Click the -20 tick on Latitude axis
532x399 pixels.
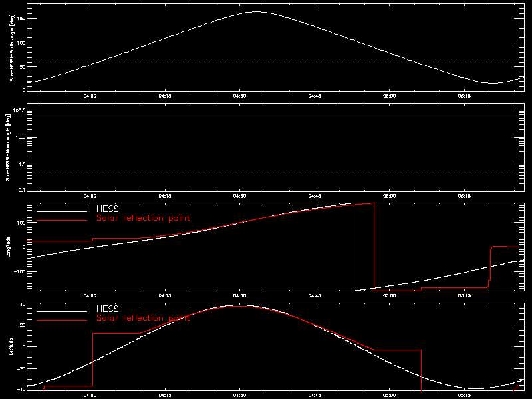click(x=21, y=369)
